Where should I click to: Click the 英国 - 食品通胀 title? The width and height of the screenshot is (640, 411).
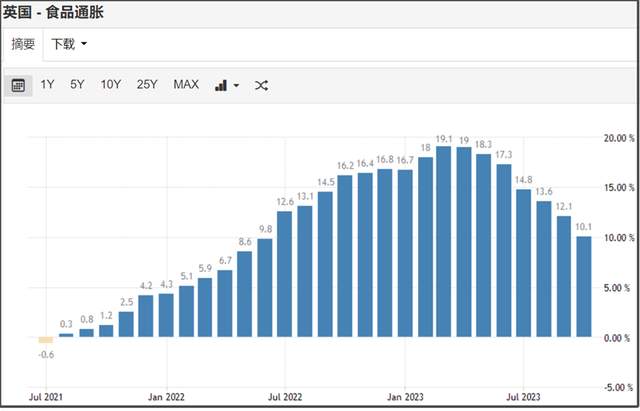(x=52, y=12)
